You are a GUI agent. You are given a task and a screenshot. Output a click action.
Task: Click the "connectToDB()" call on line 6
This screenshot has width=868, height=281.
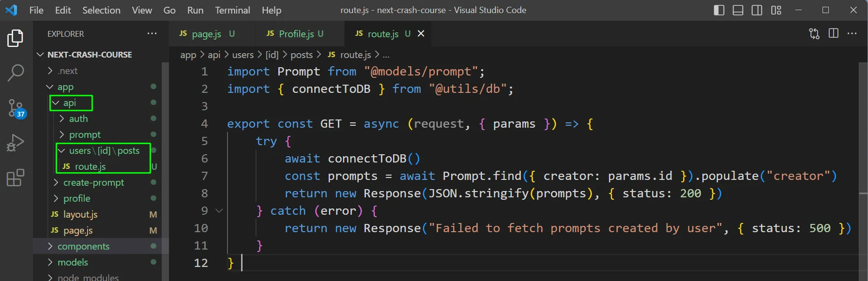click(x=374, y=159)
